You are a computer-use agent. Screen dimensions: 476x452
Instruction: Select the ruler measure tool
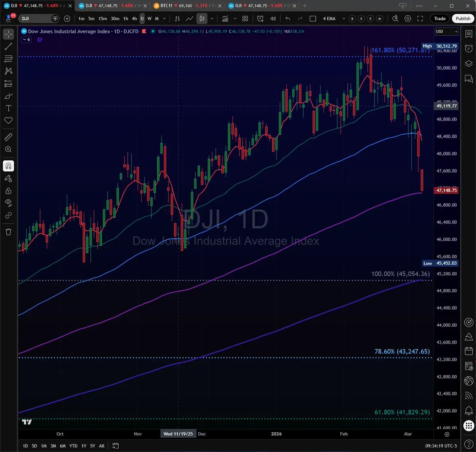[x=8, y=137]
